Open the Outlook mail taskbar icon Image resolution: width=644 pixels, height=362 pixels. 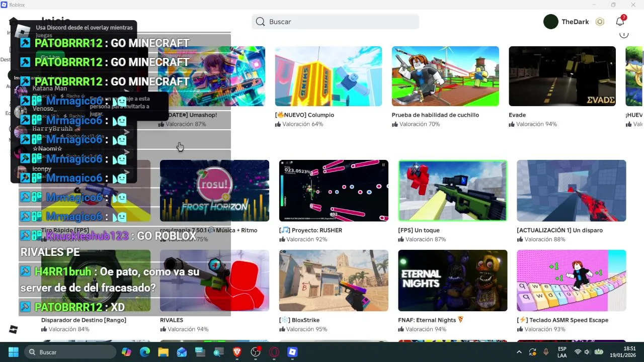(182, 352)
